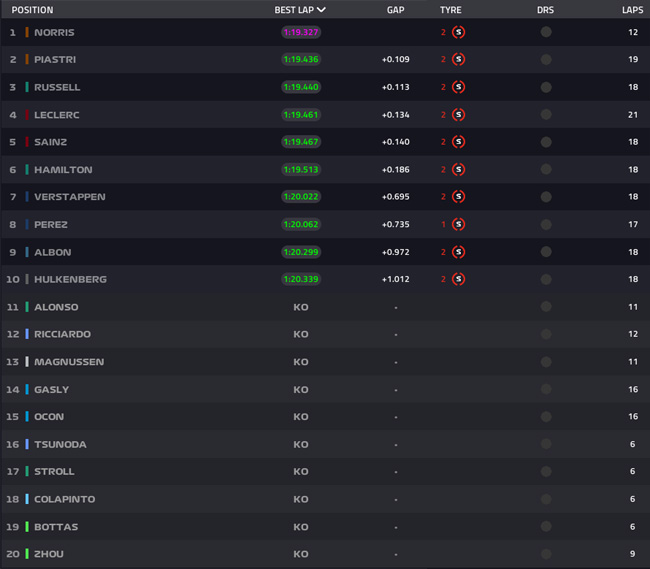Click soft tyre icon in Russell row
The height and width of the screenshot is (569, 650).
(458, 87)
